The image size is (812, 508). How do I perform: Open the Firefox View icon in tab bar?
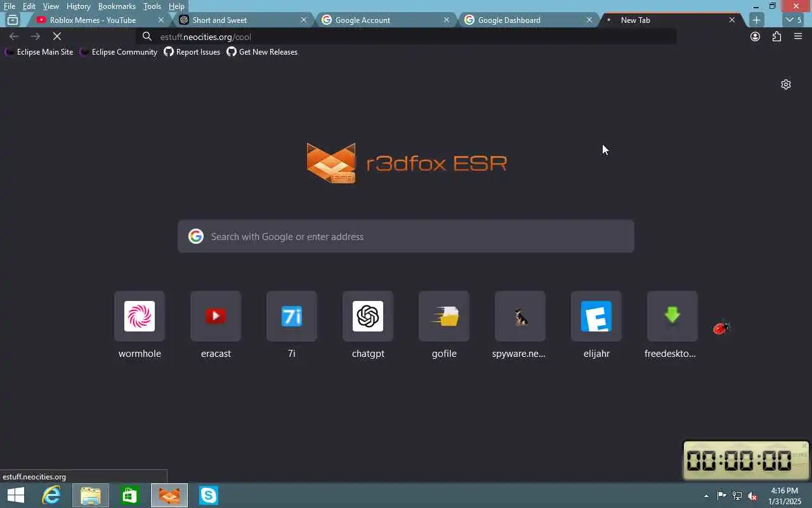tap(13, 20)
